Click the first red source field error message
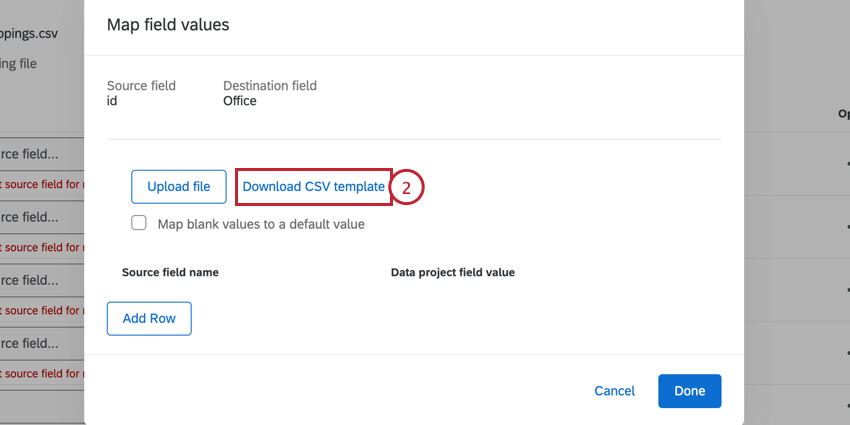 [x=40, y=185]
